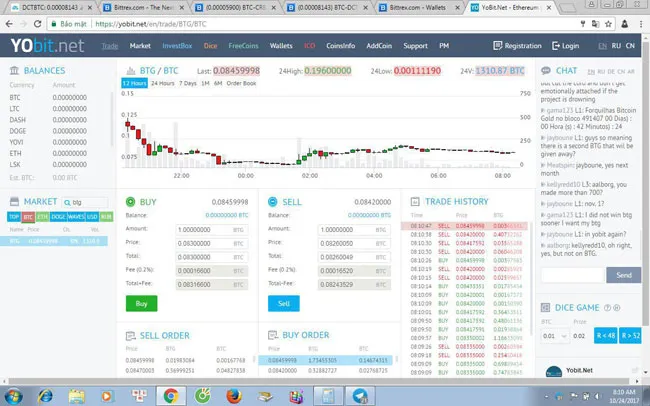This screenshot has width=650, height=406.
Task: Click the Dice Game icon
Action: pos(546,308)
